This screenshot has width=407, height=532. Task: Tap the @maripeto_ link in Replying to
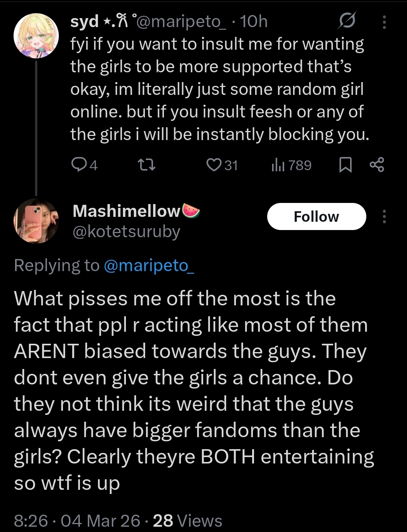[x=148, y=265]
